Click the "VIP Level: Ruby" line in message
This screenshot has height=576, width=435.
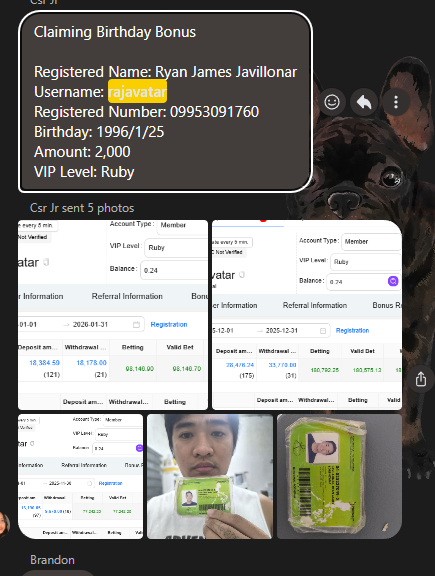84,172
